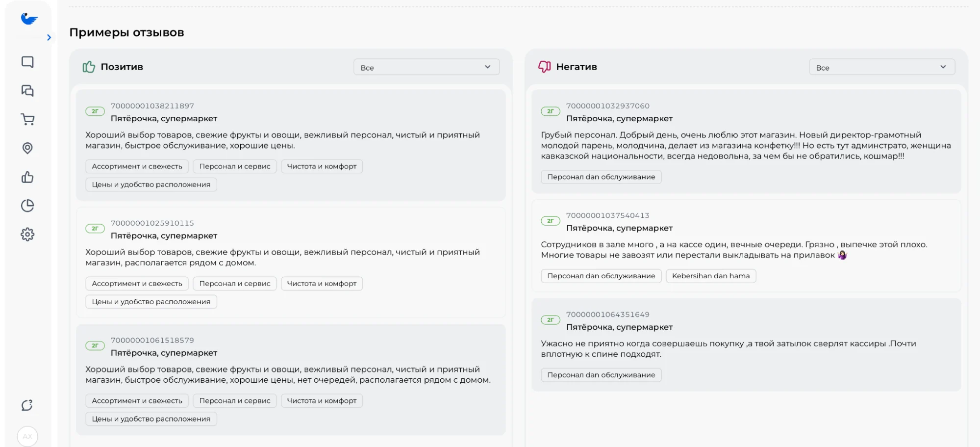Open the settings gear sidebar icon
The image size is (980, 447).
(27, 235)
